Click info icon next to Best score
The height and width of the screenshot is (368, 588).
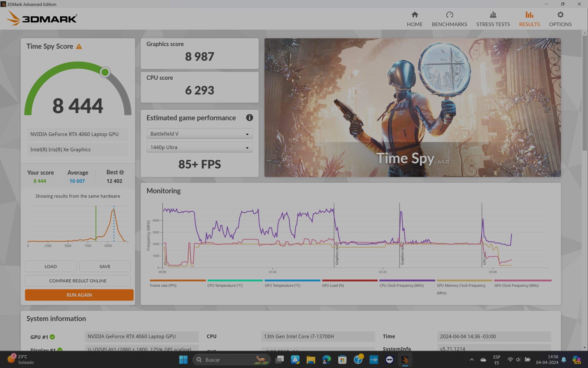(122, 172)
